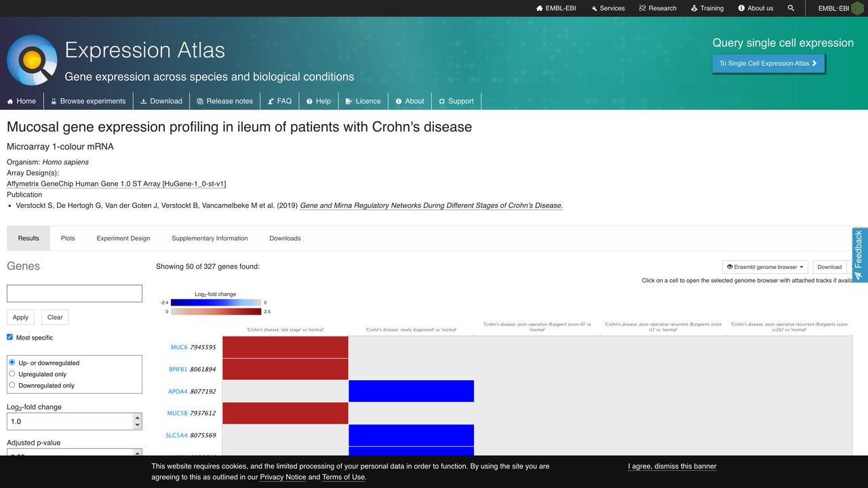Click the Genes search input field
Screen dimensions: 868x488
tap(75, 293)
